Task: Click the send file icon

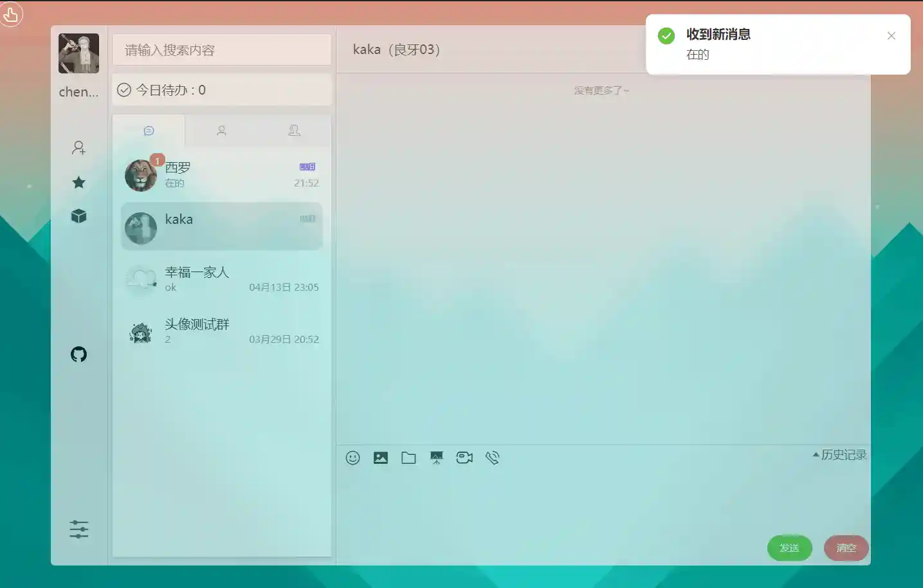Action: tap(408, 457)
